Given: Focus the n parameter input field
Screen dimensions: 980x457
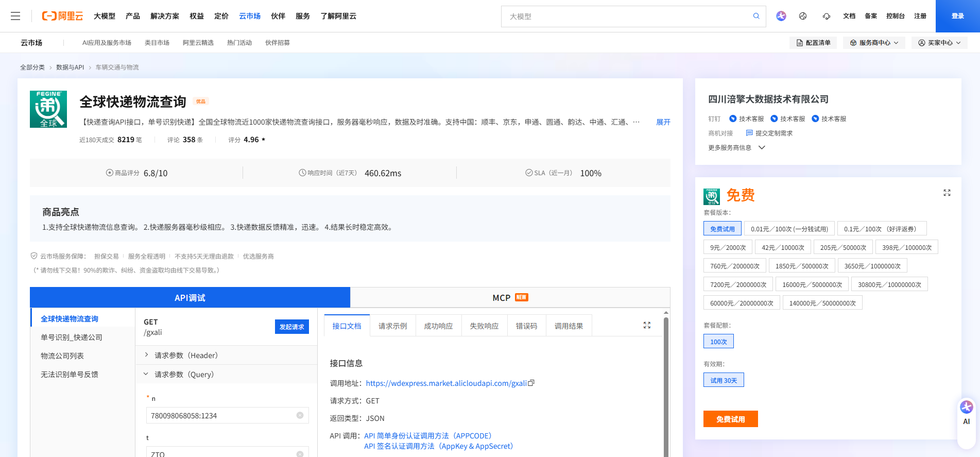Looking at the screenshot, I should [227, 415].
